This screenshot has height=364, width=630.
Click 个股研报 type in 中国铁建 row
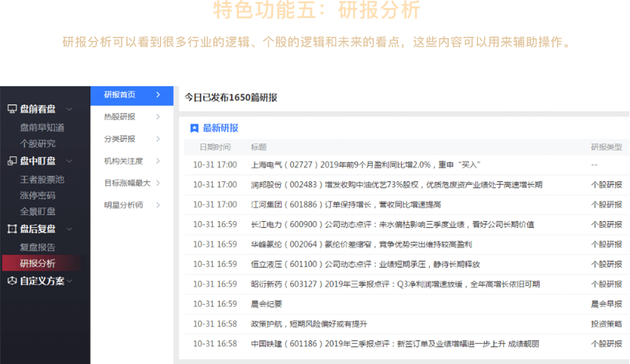(607, 343)
